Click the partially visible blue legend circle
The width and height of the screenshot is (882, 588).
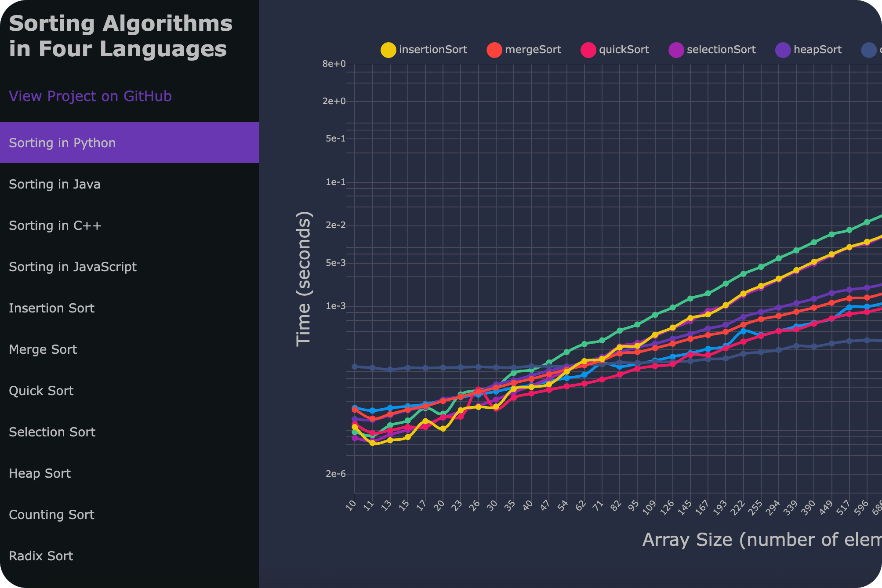point(869,50)
